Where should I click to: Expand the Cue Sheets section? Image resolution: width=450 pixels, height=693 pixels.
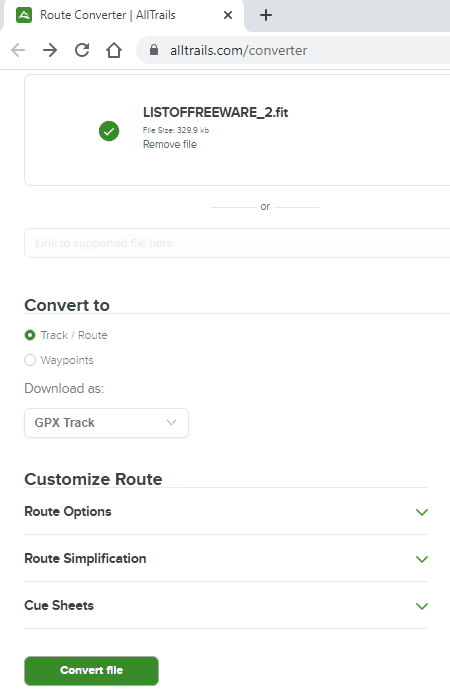[x=226, y=605]
